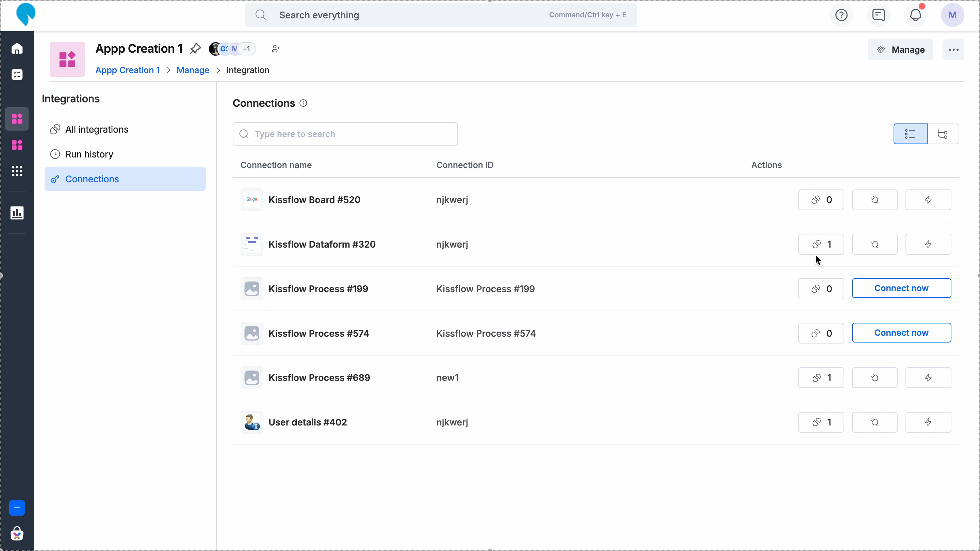
Task: Click the Manage button at top right
Action: pyautogui.click(x=900, y=49)
